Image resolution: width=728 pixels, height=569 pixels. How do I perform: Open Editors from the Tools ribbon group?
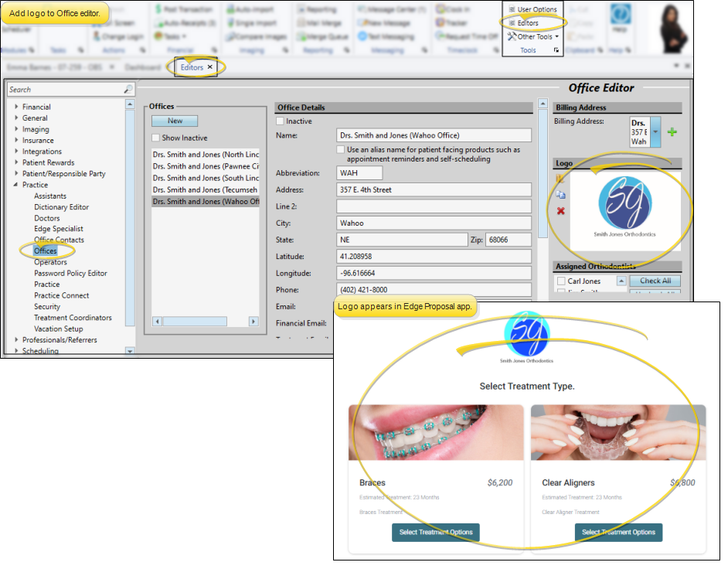tap(527, 23)
